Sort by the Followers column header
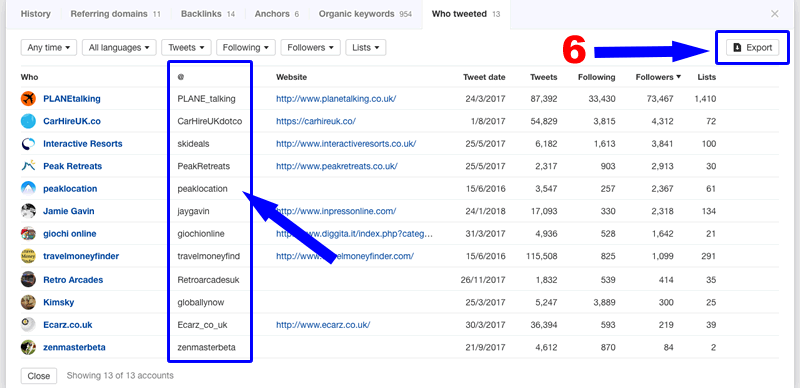Image resolution: width=800 pixels, height=388 pixels. 658,77
